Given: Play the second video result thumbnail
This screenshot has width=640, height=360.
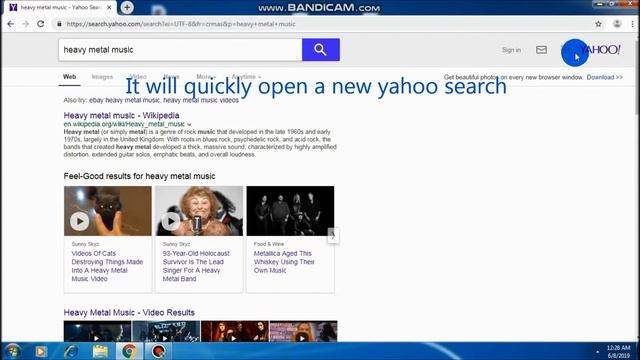Looking at the screenshot, I should pyautogui.click(x=166, y=331).
